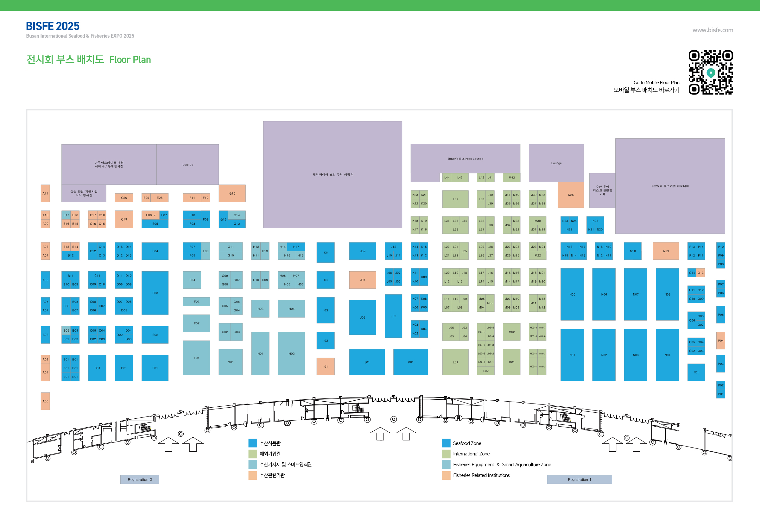Click booth L37 in International Zone
Screen dimensions: 760x532
455,199
